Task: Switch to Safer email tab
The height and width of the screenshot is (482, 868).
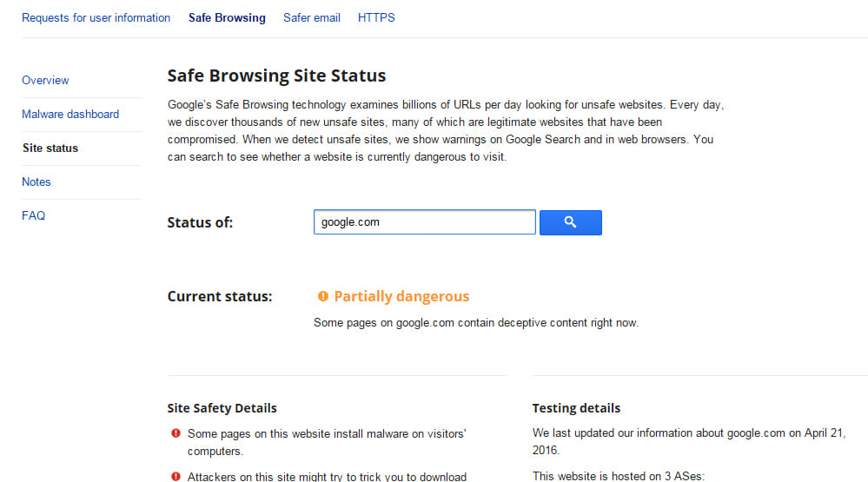Action: tap(312, 17)
